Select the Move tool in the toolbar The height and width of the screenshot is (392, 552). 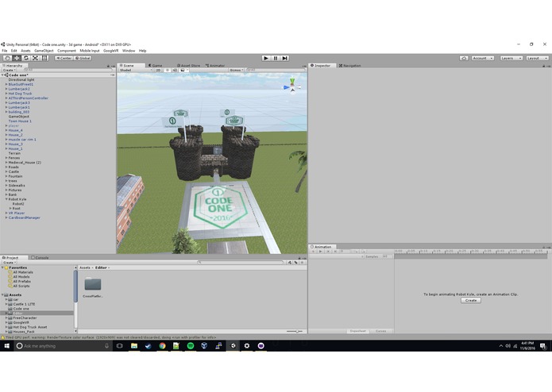point(17,58)
